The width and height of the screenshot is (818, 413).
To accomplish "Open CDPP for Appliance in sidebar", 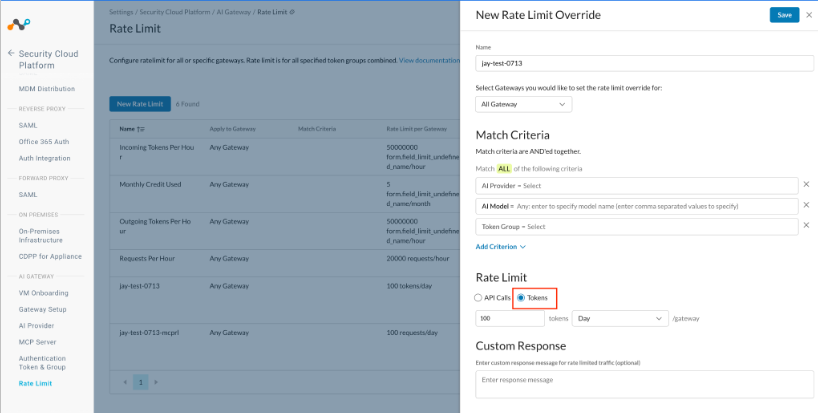I will pos(50,257).
